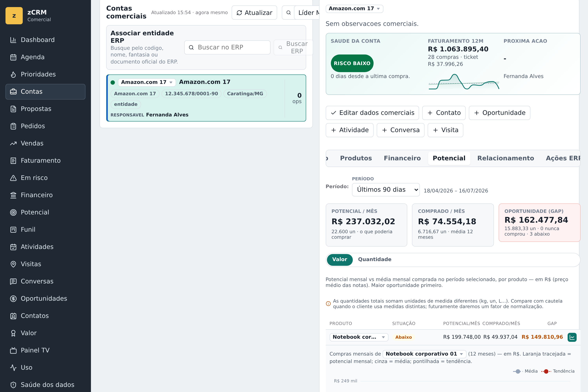Screen dimensions: 588x392
Task: Open Prioridades flame icon
Action: click(13, 74)
